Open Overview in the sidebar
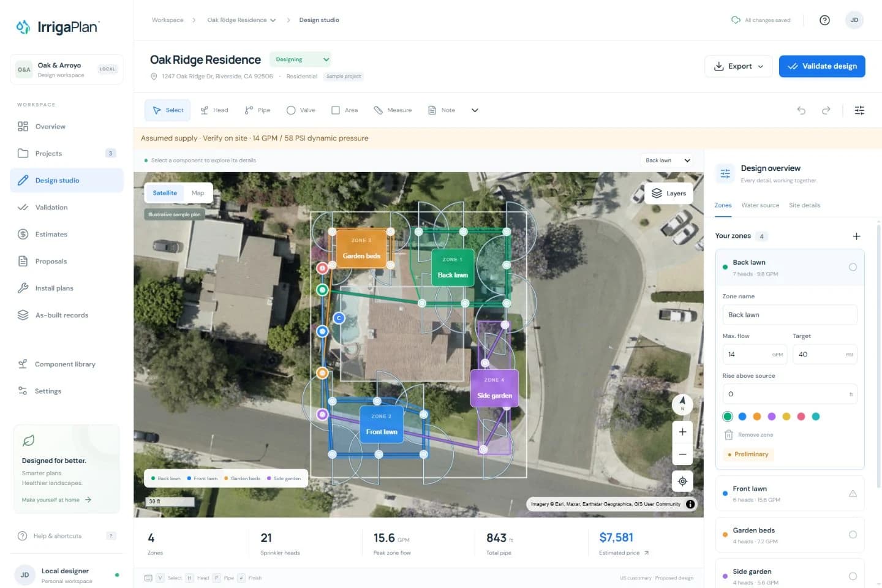Screen dimensions: 882x588 (x=66, y=127)
